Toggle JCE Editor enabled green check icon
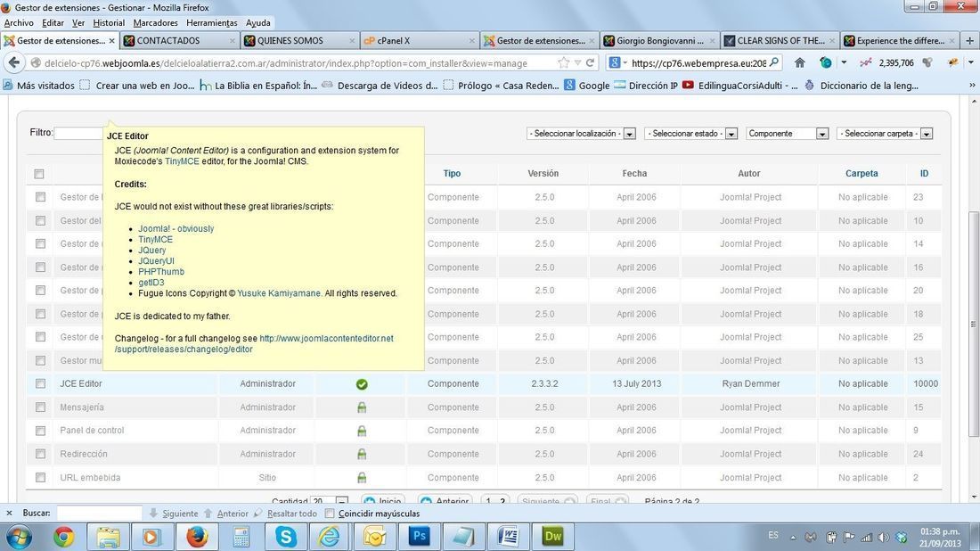 click(x=362, y=384)
